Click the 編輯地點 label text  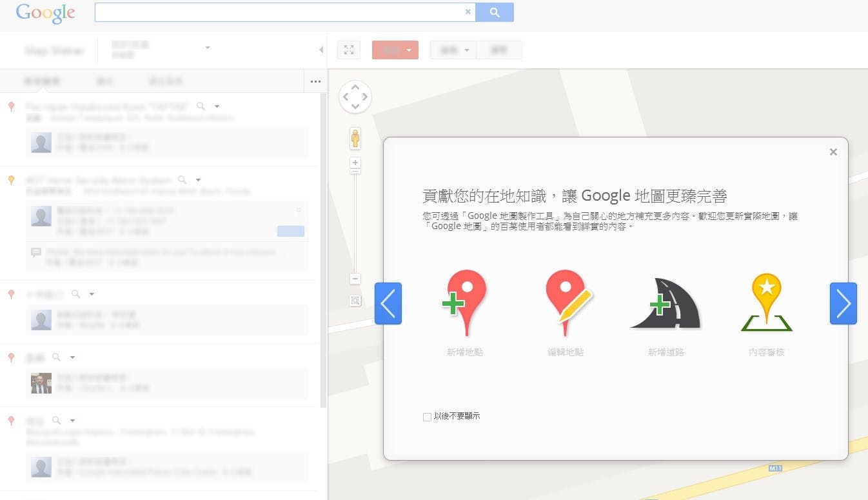(x=566, y=352)
